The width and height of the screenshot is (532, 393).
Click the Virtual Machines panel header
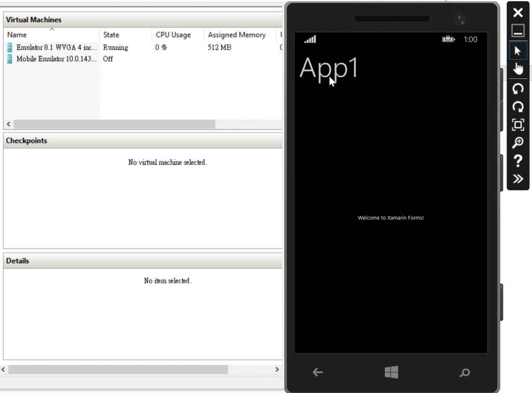pyautogui.click(x=143, y=20)
